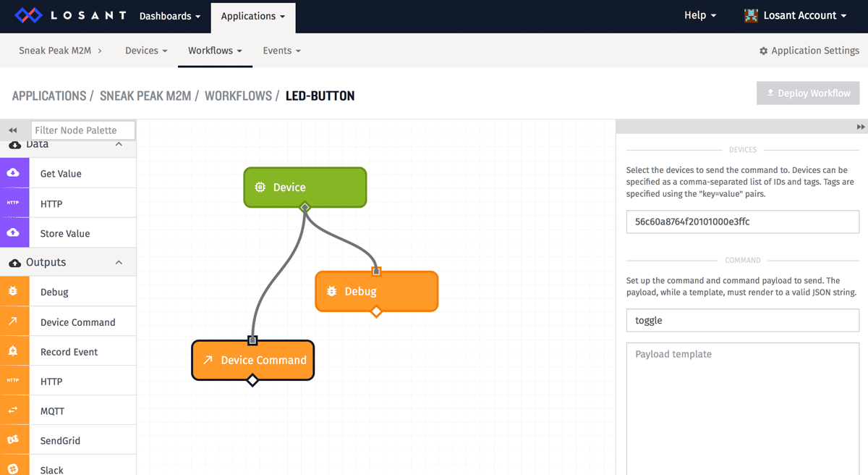Viewport: 868px width, 475px height.
Task: Click Sneak Peak M2M in sub navigation
Action: [x=55, y=51]
